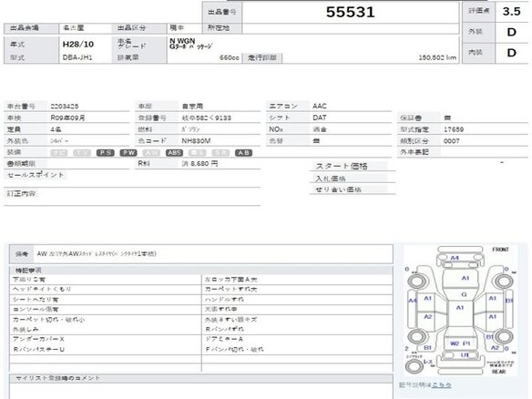The width and height of the screenshot is (532, 399).
Task: Click classification number 0007
Action: click(452, 141)
